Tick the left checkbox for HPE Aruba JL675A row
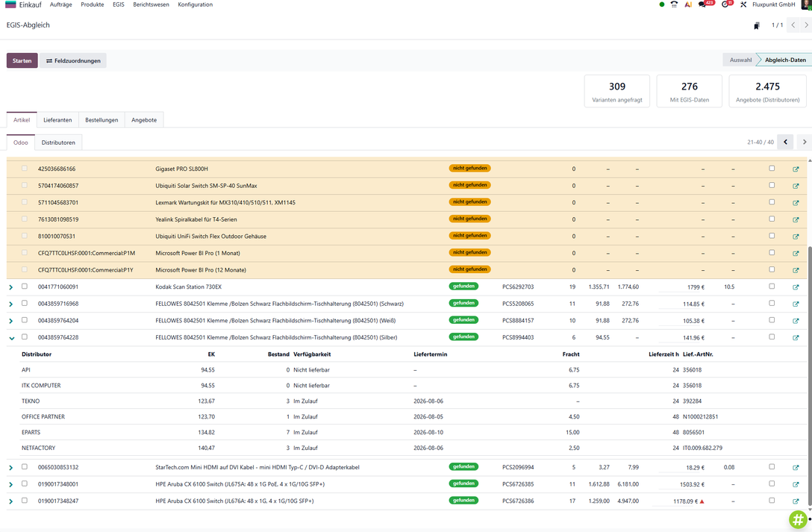The height and width of the screenshot is (532, 812). (25, 484)
